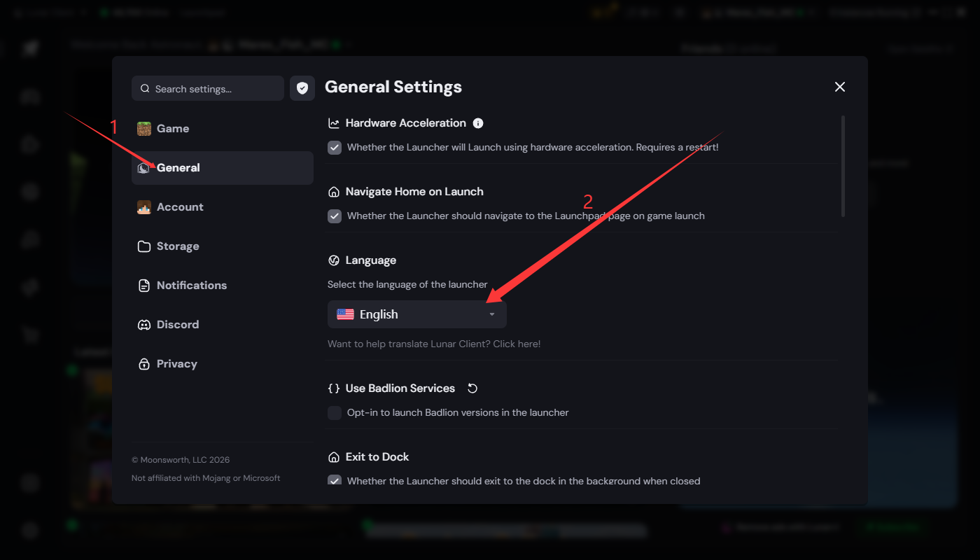
Task: Click the shield icon beside search
Action: pyautogui.click(x=302, y=88)
